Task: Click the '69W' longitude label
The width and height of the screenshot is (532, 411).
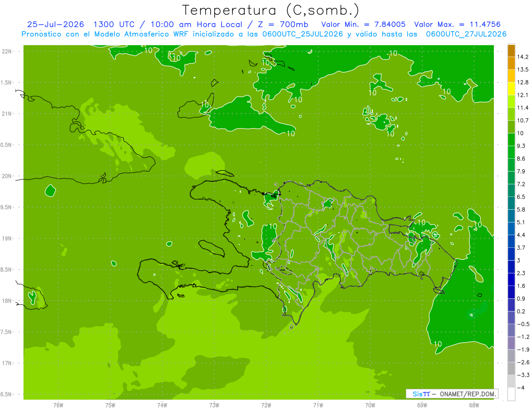Action: pos(422,405)
